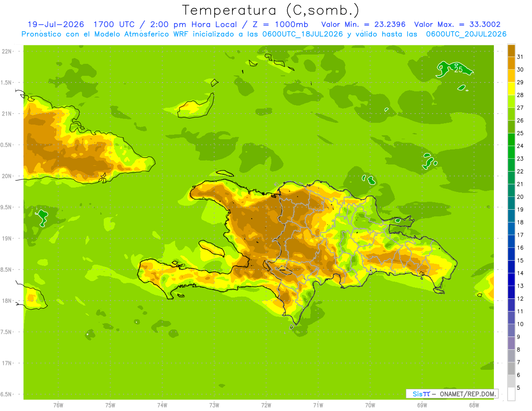Click the "8.5N" latitude label
Image resolution: width=532 pixels, height=411 pixels.
(x=7, y=270)
